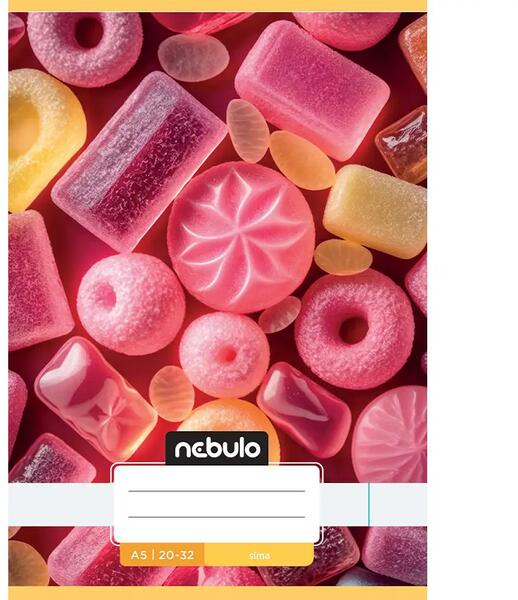
Task: Click the small pink dimpled ball candy
Action: click(224, 355)
